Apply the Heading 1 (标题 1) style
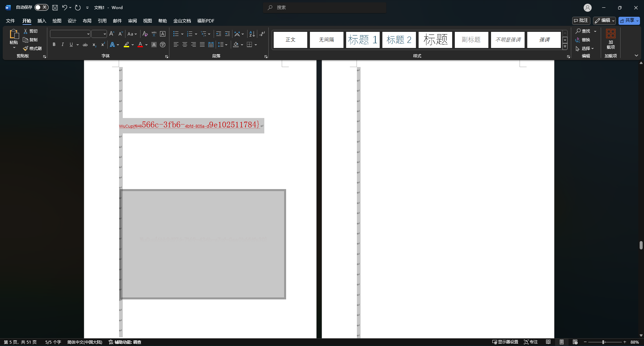 coord(363,40)
